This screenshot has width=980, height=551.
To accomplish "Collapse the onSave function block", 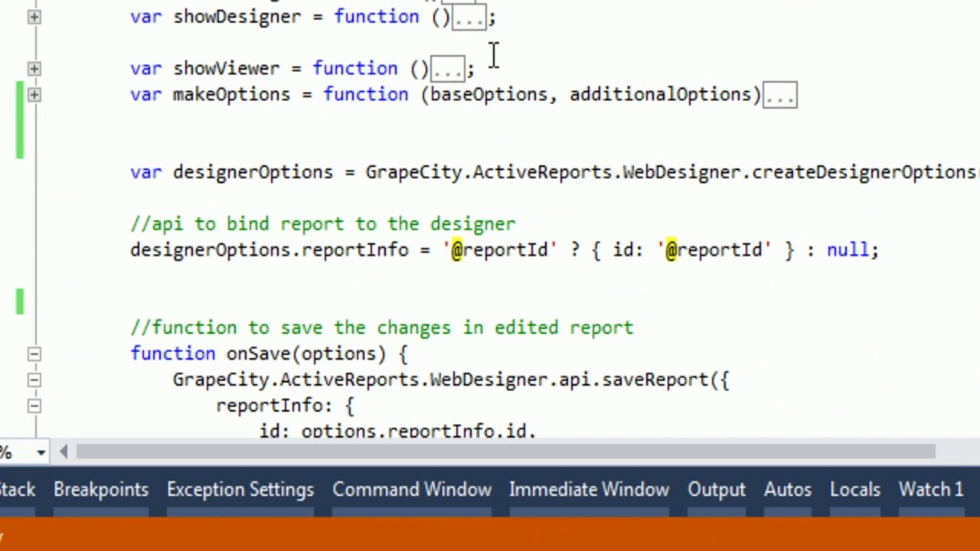I will pos(34,354).
